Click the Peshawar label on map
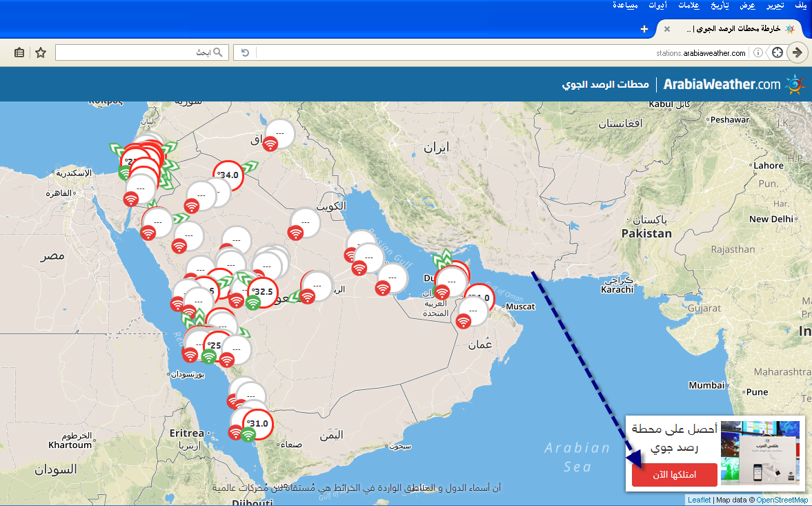The width and height of the screenshot is (812, 506). (730, 119)
